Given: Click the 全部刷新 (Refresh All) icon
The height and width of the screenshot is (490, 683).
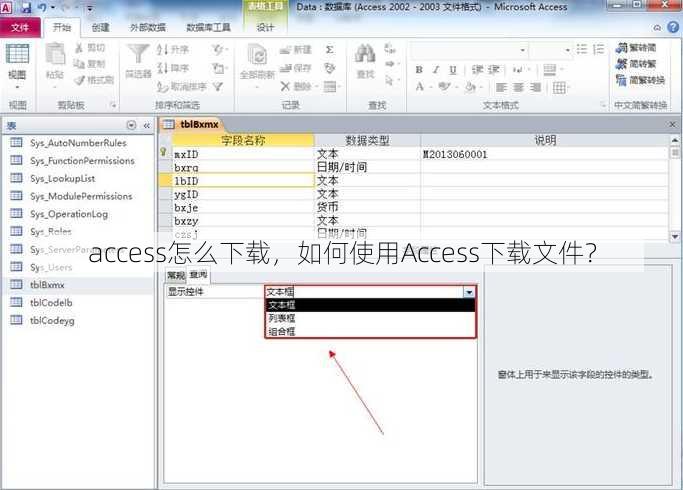Looking at the screenshot, I should (x=257, y=55).
